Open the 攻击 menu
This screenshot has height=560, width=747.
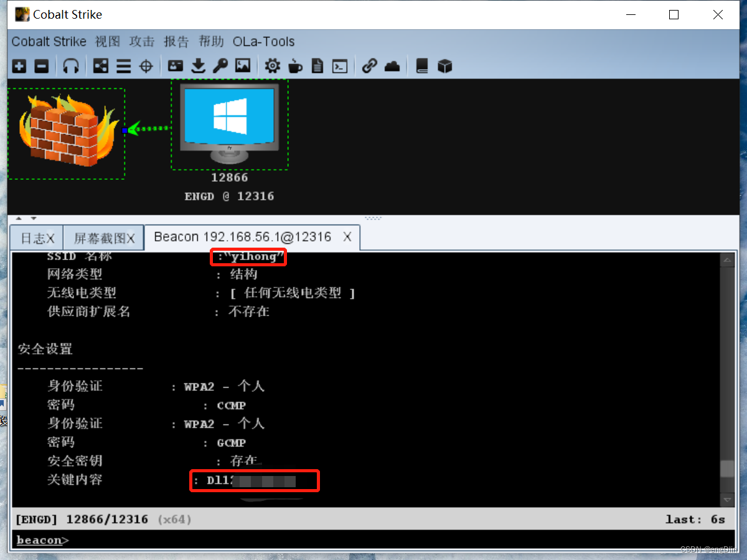click(142, 42)
